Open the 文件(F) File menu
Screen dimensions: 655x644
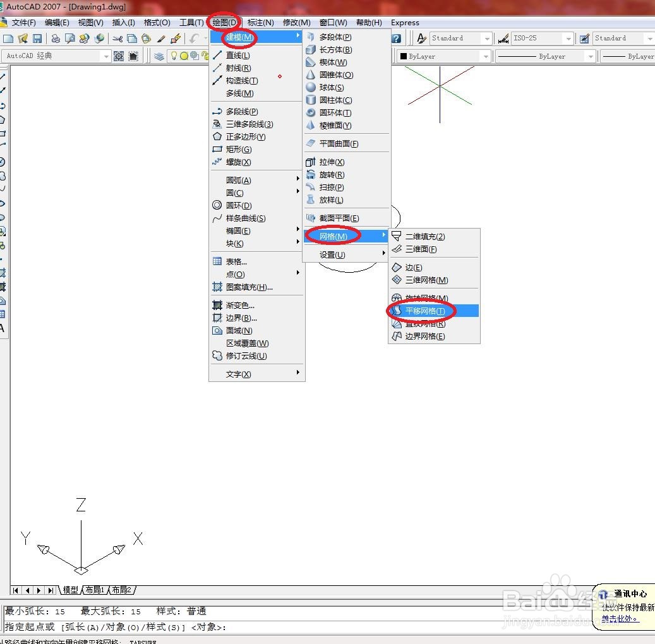tap(23, 23)
